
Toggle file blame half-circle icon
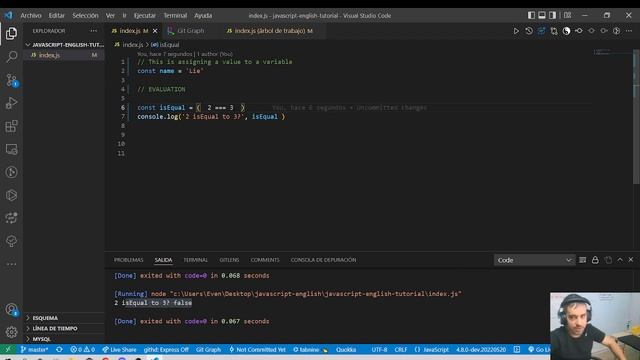(567, 31)
